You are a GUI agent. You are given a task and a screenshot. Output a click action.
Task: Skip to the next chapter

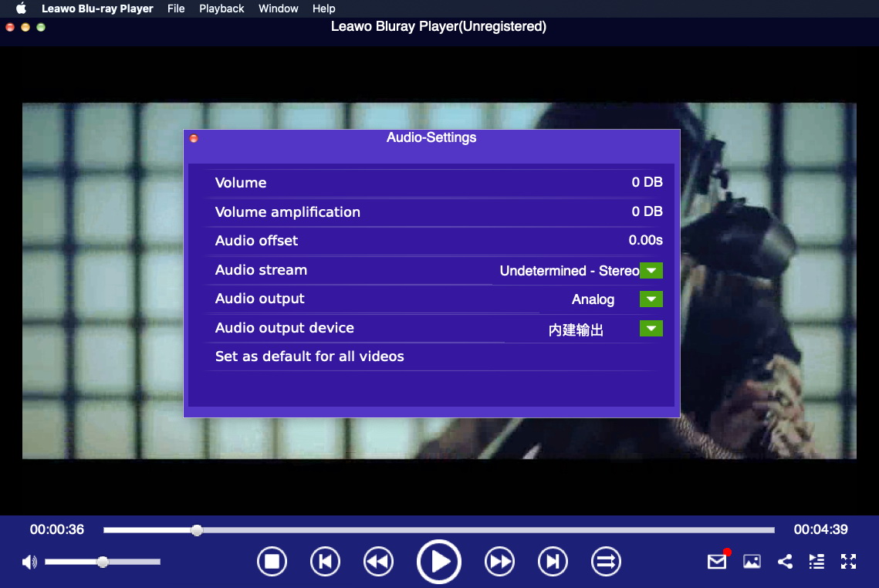point(553,561)
